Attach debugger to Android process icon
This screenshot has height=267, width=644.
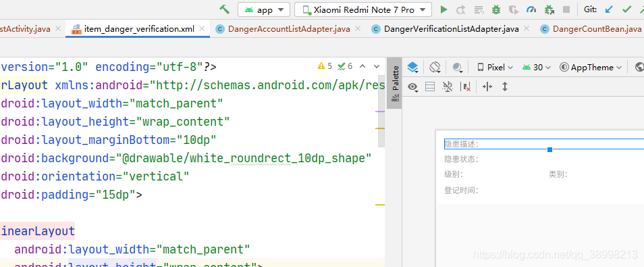(x=549, y=9)
